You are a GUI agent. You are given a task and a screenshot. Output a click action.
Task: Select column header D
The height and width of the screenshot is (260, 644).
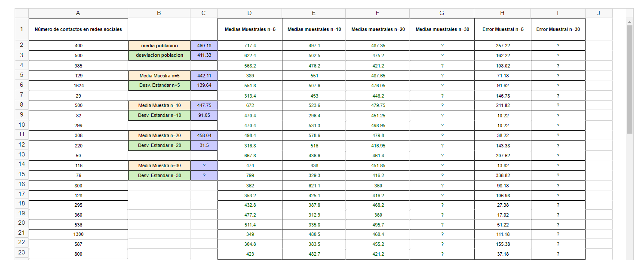(250, 13)
